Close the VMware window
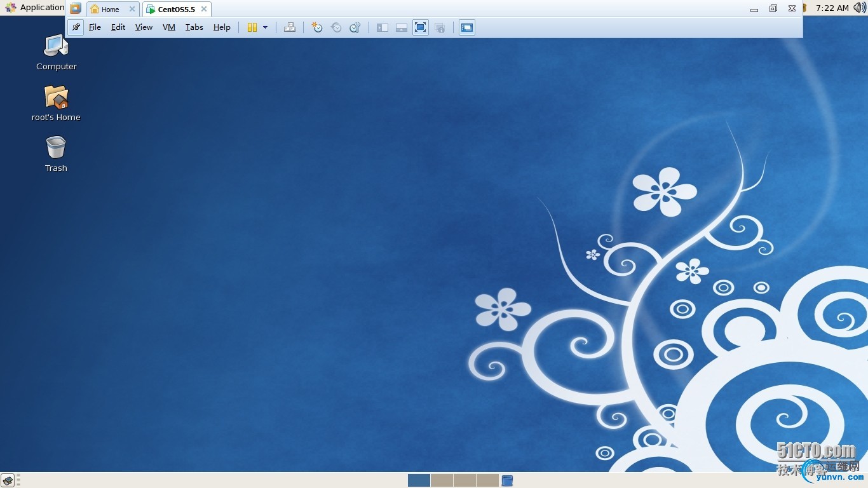Screen dimensions: 868x488 [792, 9]
